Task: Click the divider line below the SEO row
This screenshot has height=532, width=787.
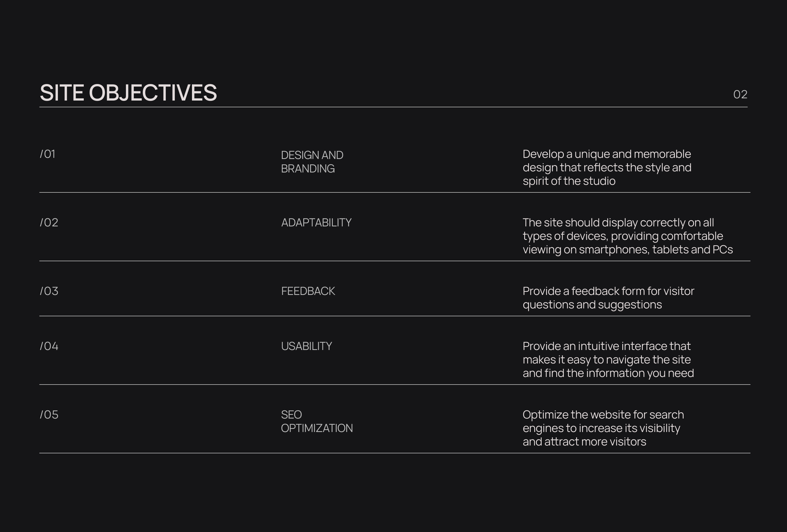Action: pyautogui.click(x=395, y=453)
